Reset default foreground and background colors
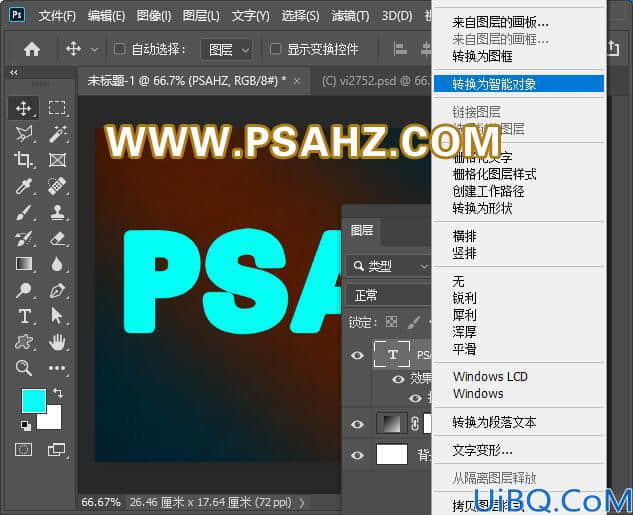 [x=25, y=425]
